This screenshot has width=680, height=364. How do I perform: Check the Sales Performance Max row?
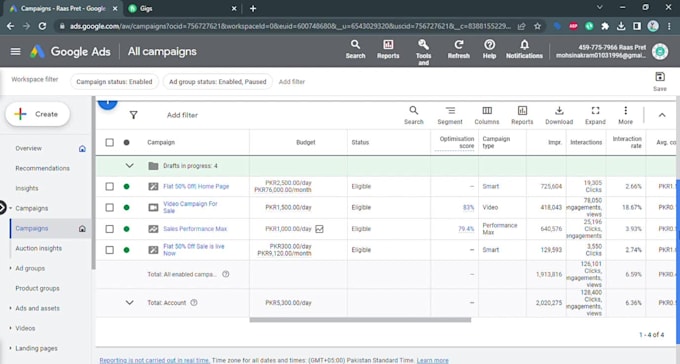(109, 229)
